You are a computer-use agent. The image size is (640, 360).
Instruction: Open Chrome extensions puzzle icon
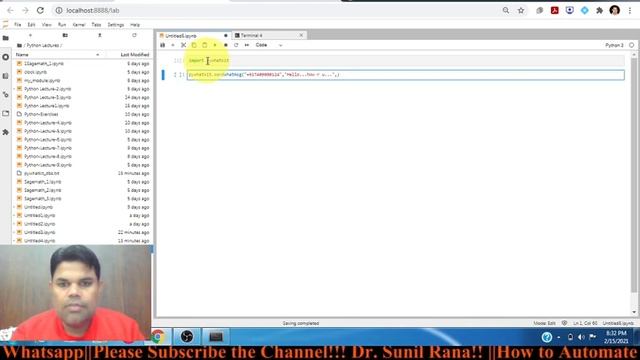click(x=599, y=11)
